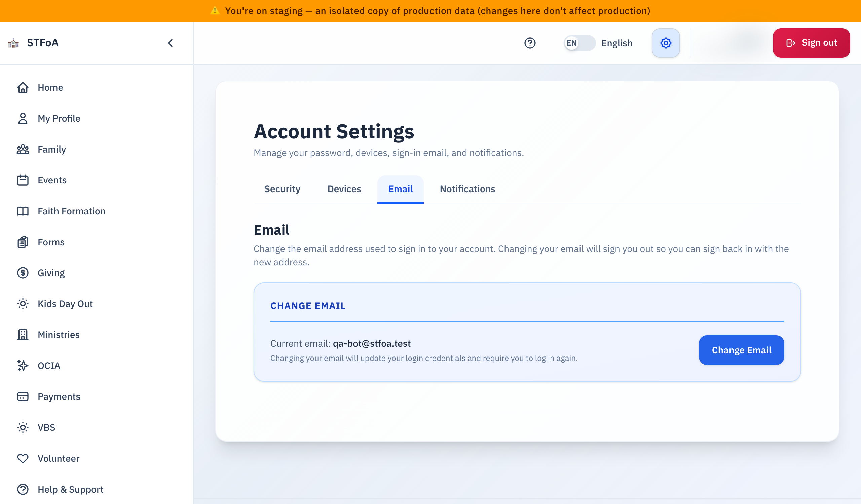Image resolution: width=861 pixels, height=504 pixels.
Task: Click the OCIA sparkle icon
Action: point(23,366)
